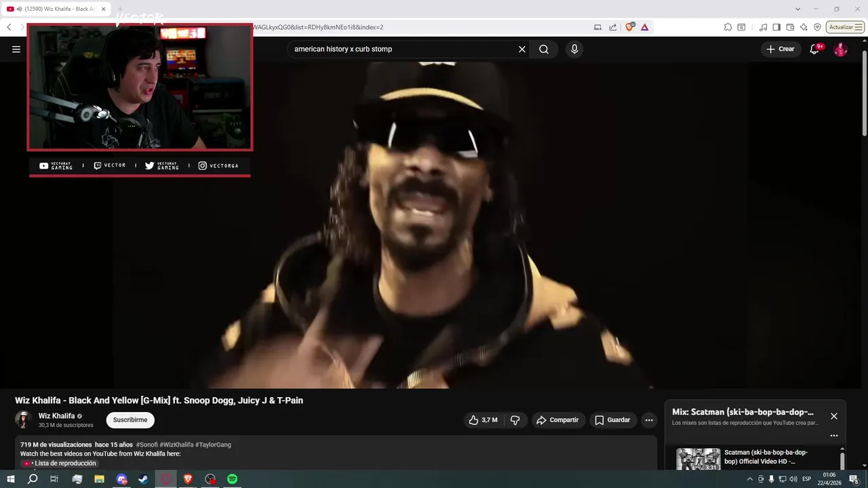The image size is (868, 488).
Task: Switch the ESP input language
Action: pyautogui.click(x=807, y=479)
